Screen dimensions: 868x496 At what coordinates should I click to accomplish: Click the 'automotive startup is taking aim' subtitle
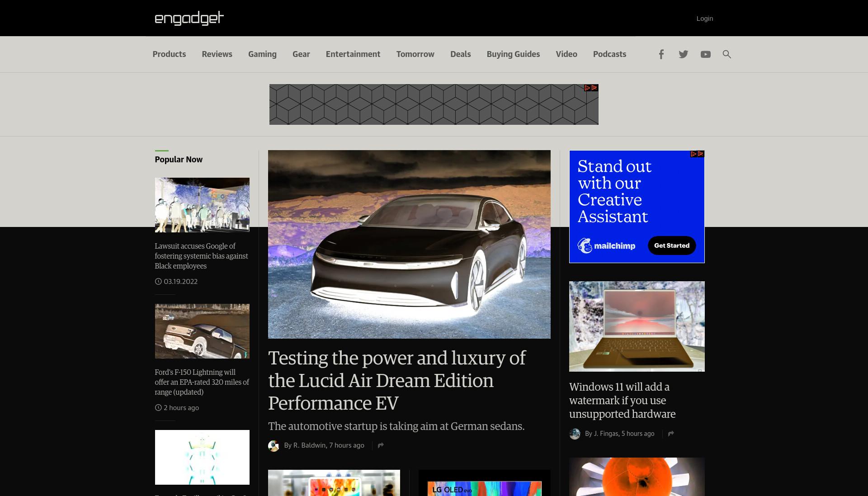[x=396, y=426]
